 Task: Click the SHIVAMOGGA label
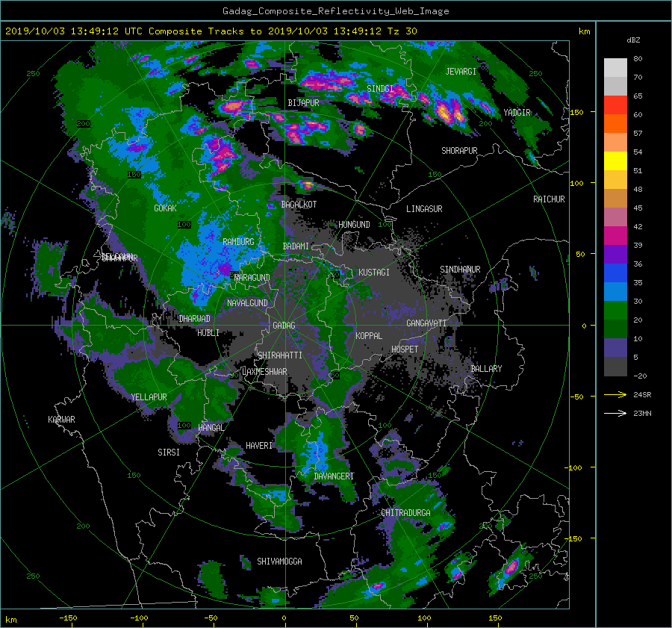point(279,562)
